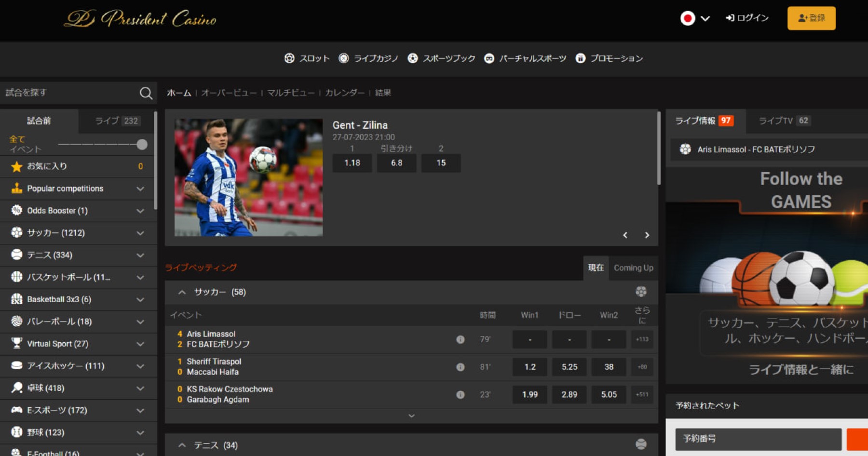Expand the テニス (334) chevron
Image resolution: width=868 pixels, height=456 pixels.
point(140,255)
